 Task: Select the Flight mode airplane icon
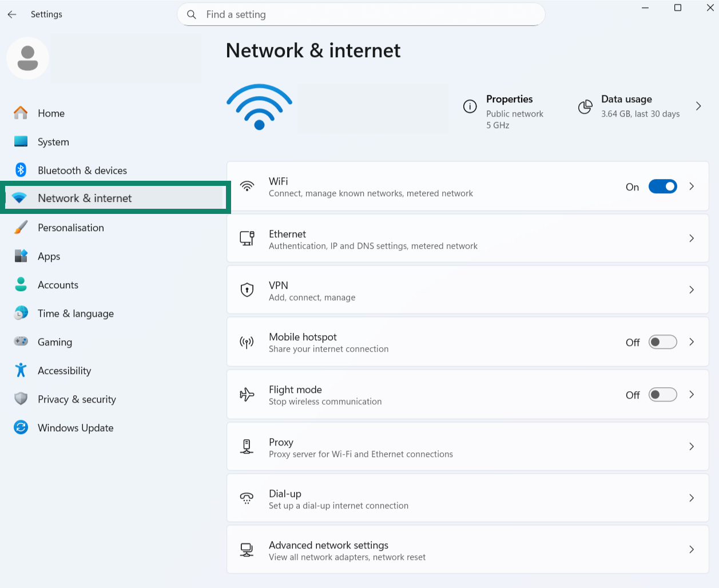247,394
